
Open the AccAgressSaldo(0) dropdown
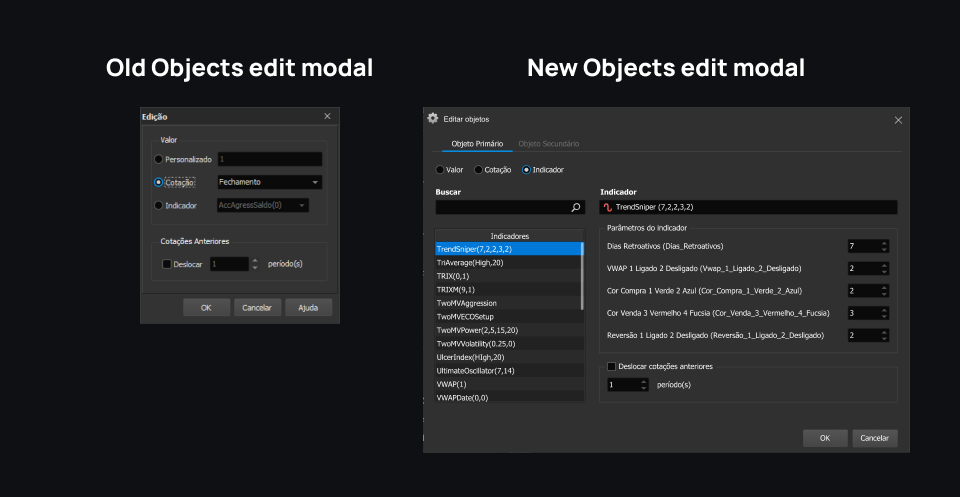[x=263, y=206]
